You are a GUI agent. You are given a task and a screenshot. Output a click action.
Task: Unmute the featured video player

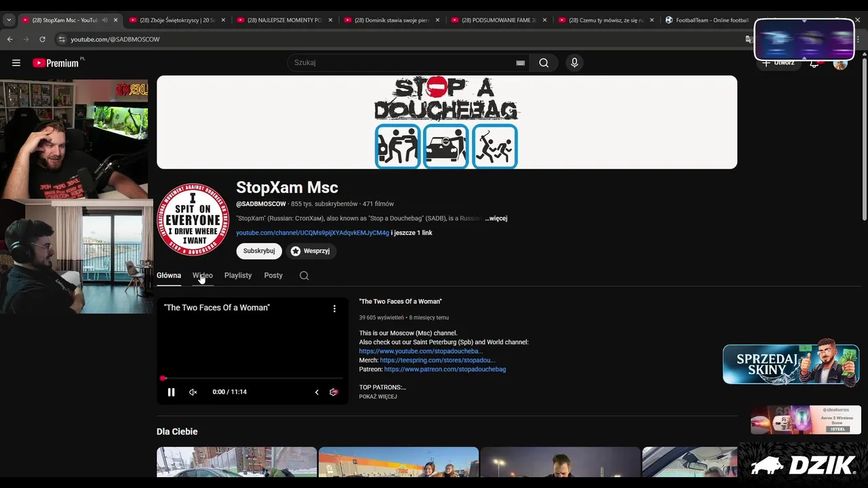[x=193, y=392]
